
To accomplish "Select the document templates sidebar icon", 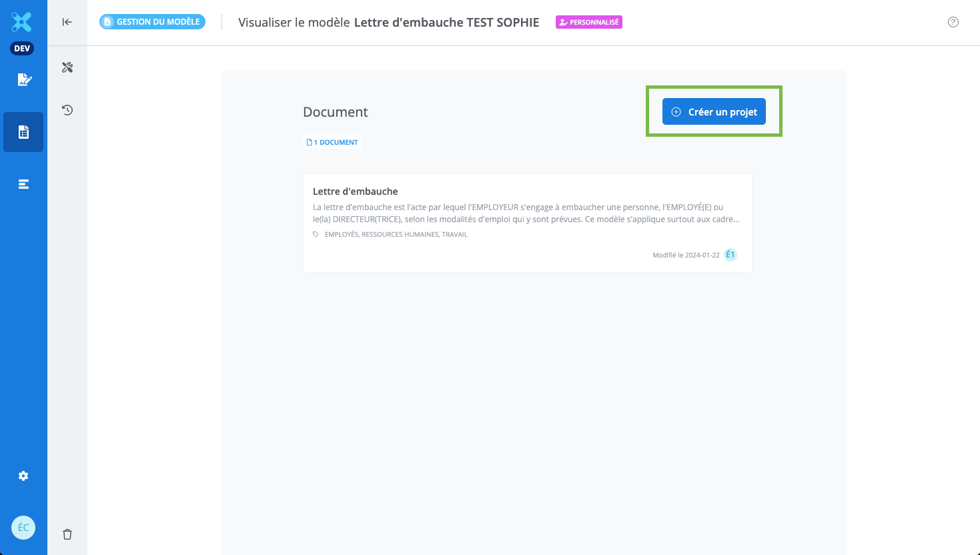I will click(23, 132).
